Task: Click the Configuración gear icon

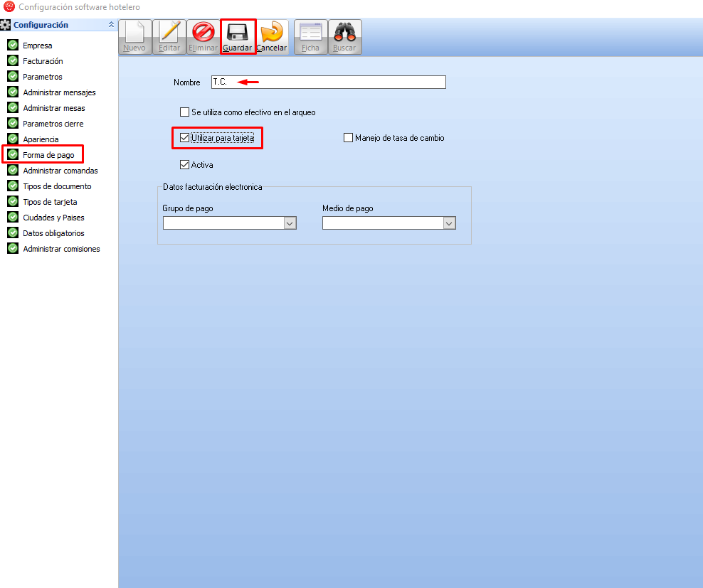Action: [6, 25]
